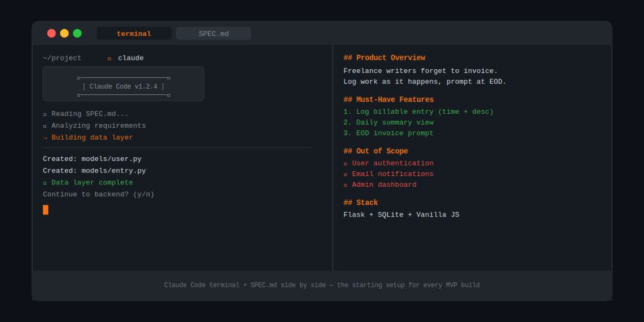Click the Created: models/entry.py line
This screenshot has height=322, width=644.
[x=94, y=170]
